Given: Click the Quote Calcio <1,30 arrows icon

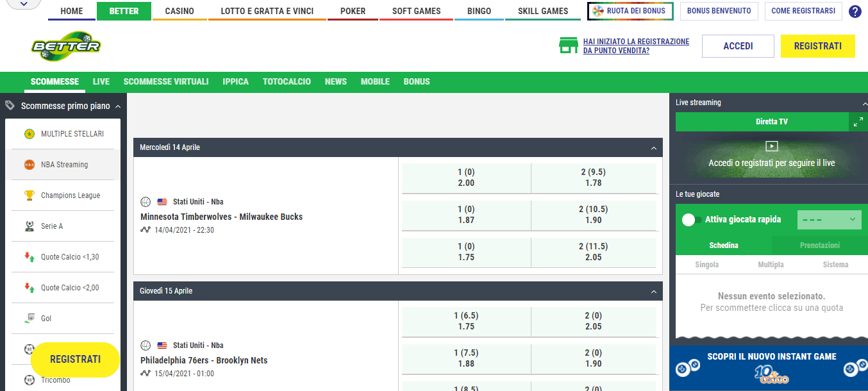Looking at the screenshot, I should 29,257.
